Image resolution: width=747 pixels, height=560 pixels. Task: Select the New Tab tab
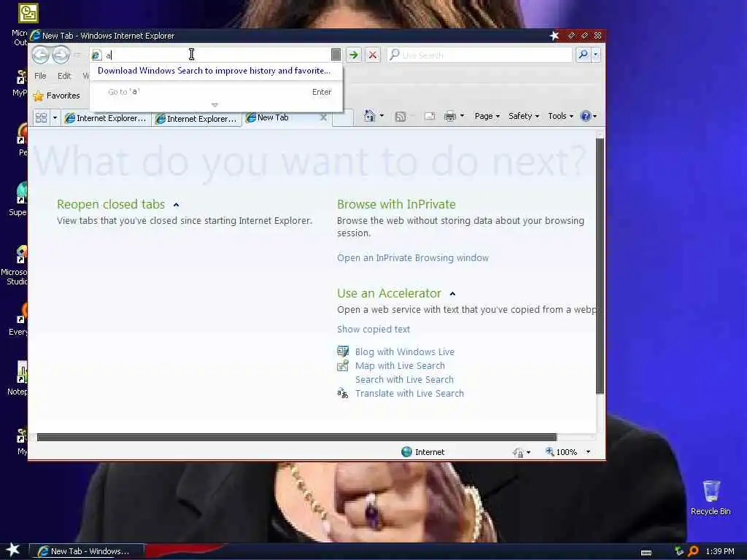[x=281, y=117]
